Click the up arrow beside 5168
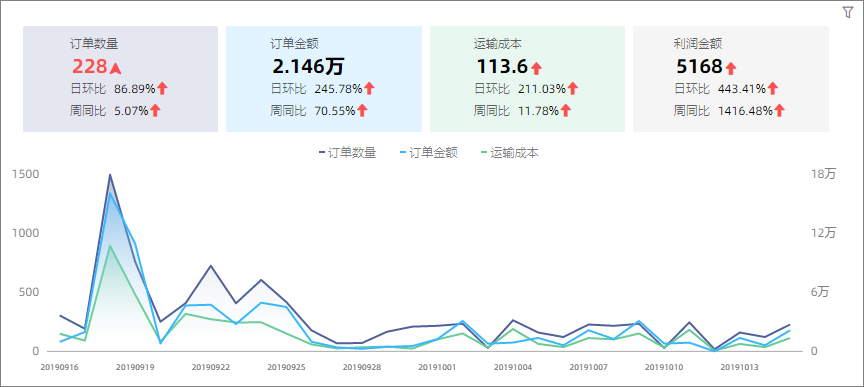Screen dimensions: 864x387 pyautogui.click(x=731, y=68)
